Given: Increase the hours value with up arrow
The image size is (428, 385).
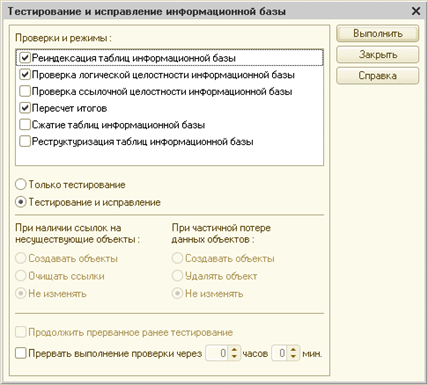Looking at the screenshot, I should pos(234,350).
